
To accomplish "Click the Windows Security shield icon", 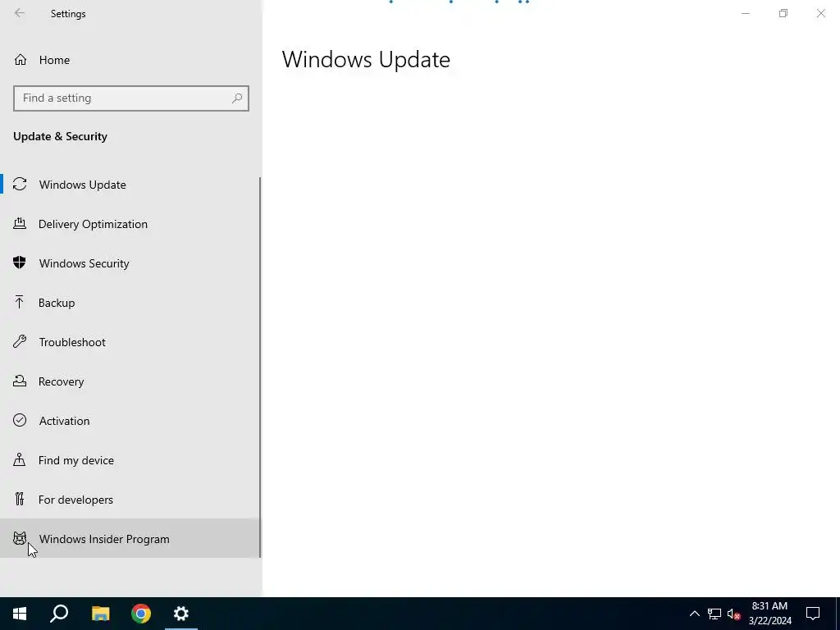I will [x=20, y=262].
